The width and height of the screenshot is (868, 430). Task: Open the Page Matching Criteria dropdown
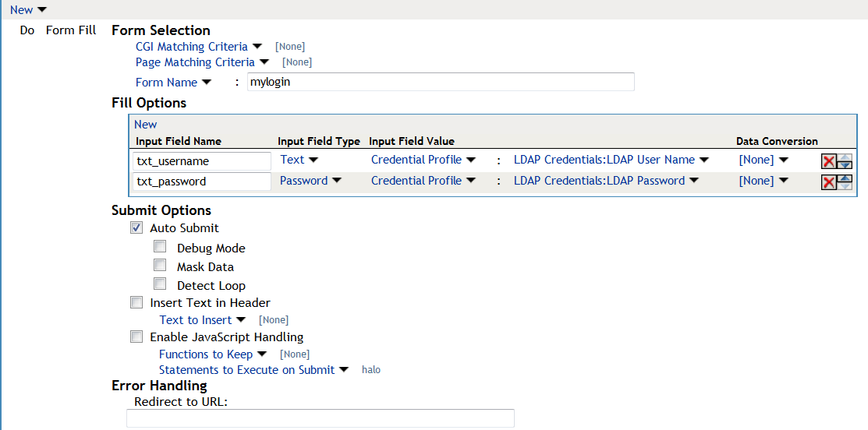pos(202,62)
